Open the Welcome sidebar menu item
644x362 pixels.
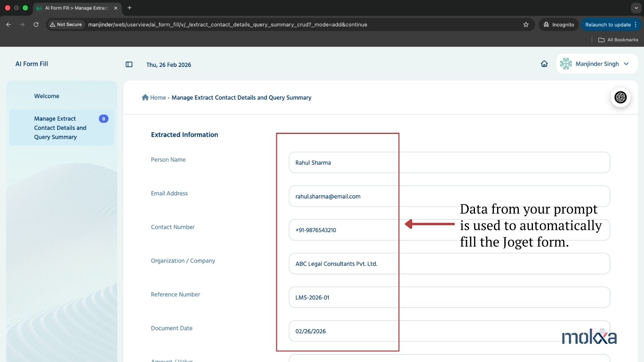click(x=47, y=96)
